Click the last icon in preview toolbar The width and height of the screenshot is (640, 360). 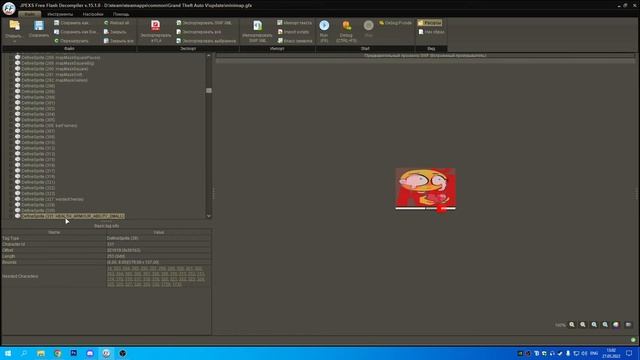coord(628,324)
